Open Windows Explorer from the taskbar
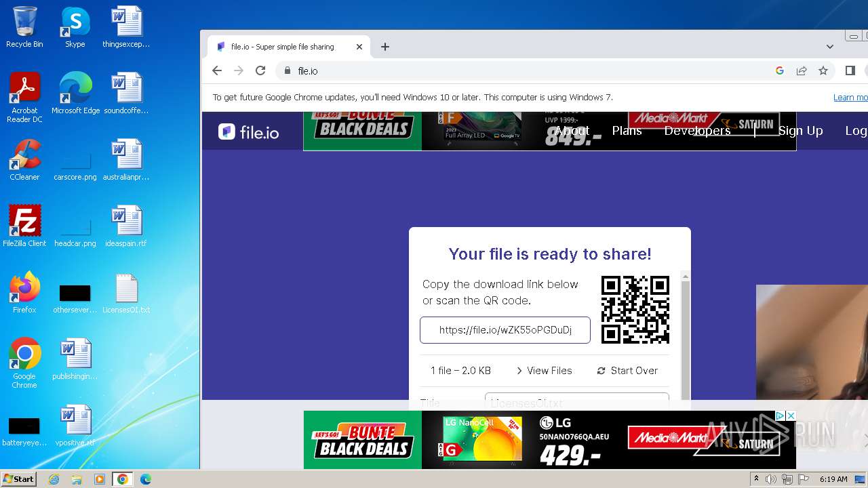The width and height of the screenshot is (868, 488). coord(77,479)
